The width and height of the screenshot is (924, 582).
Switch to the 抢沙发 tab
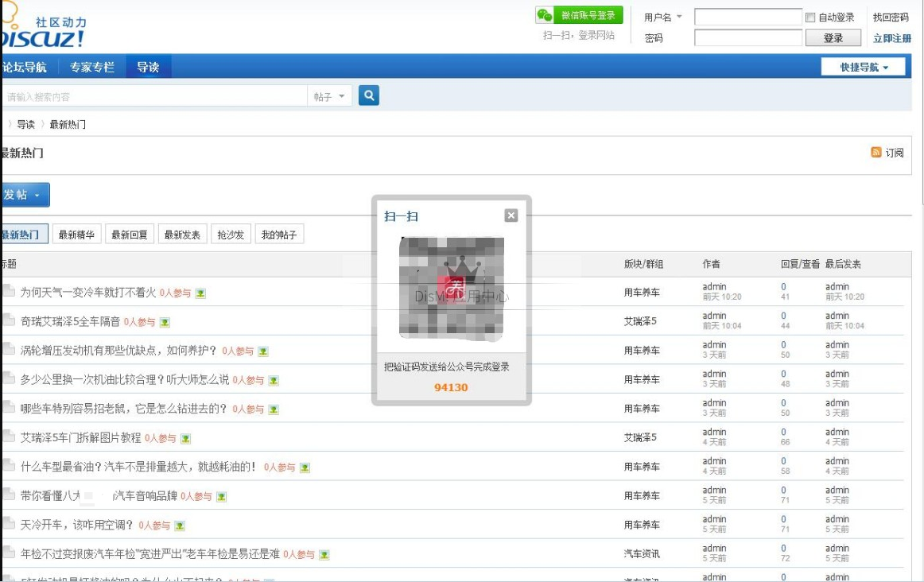(x=231, y=235)
